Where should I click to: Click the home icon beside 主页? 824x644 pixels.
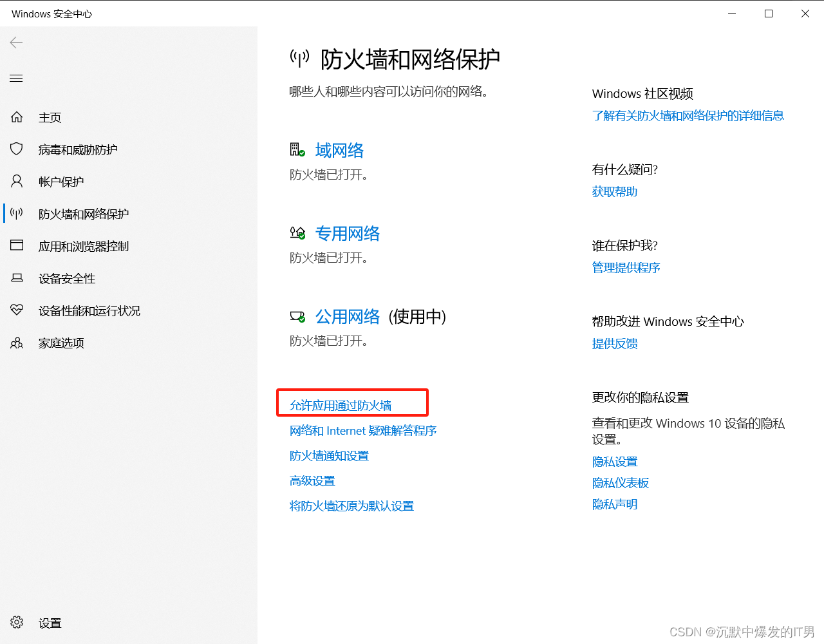click(x=17, y=117)
